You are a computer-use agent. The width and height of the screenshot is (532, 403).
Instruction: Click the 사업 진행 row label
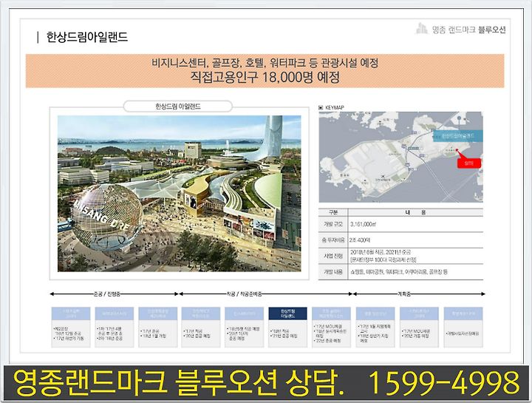coord(333,256)
